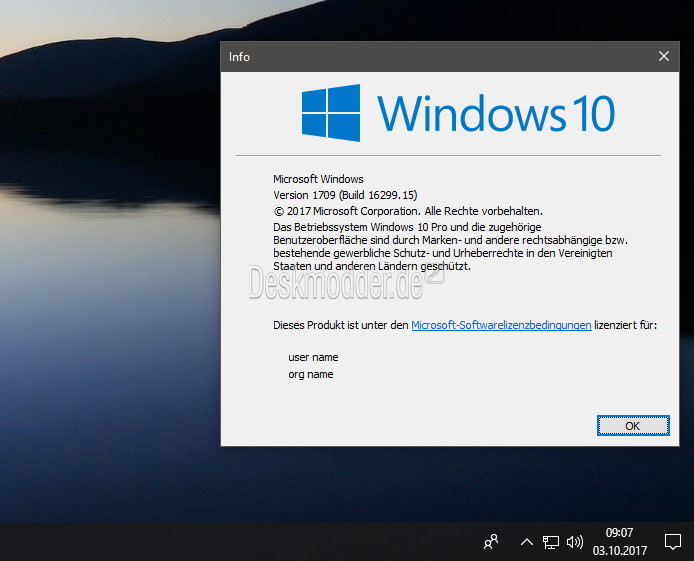Click the OK button in Info dialog

click(633, 426)
